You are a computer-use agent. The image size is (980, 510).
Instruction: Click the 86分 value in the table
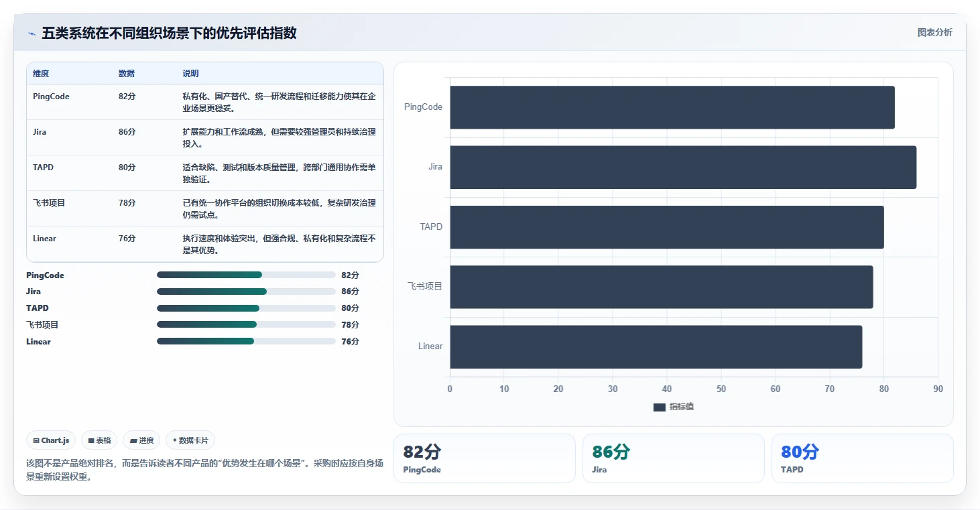tap(127, 132)
